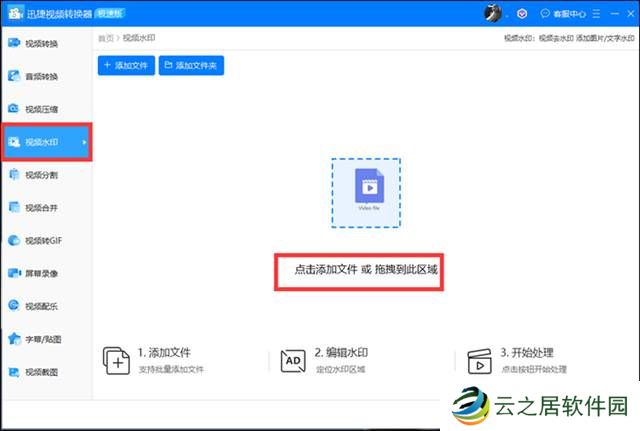
Task: Expand the 视频水印 sidebar arrow
Action: pyautogui.click(x=84, y=143)
